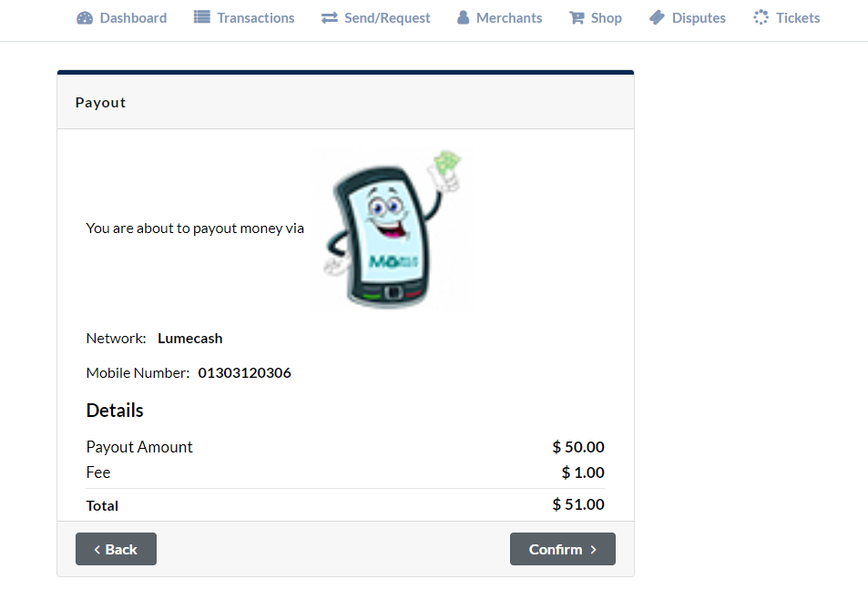868x589 pixels.
Task: Click the Transactions list icon
Action: tap(202, 18)
